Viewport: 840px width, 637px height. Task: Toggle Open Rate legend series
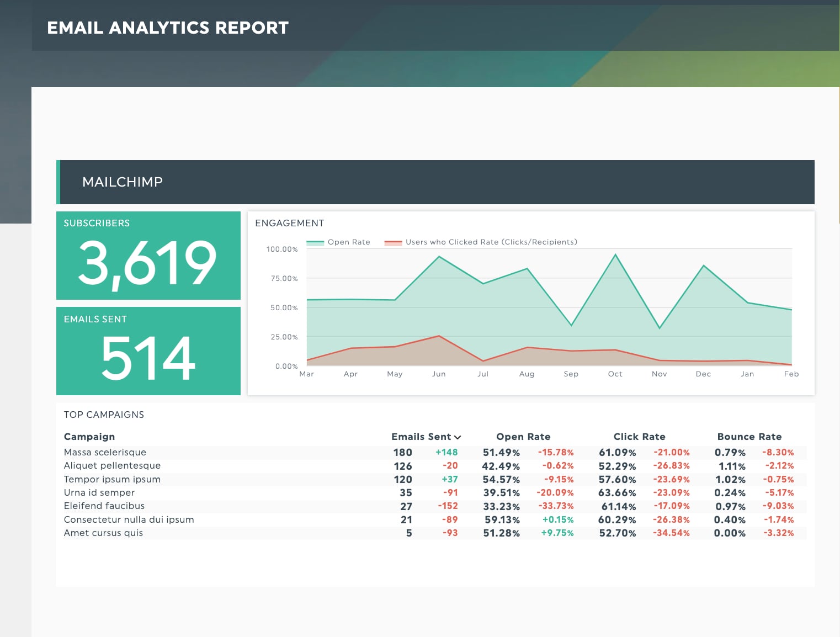(x=338, y=242)
